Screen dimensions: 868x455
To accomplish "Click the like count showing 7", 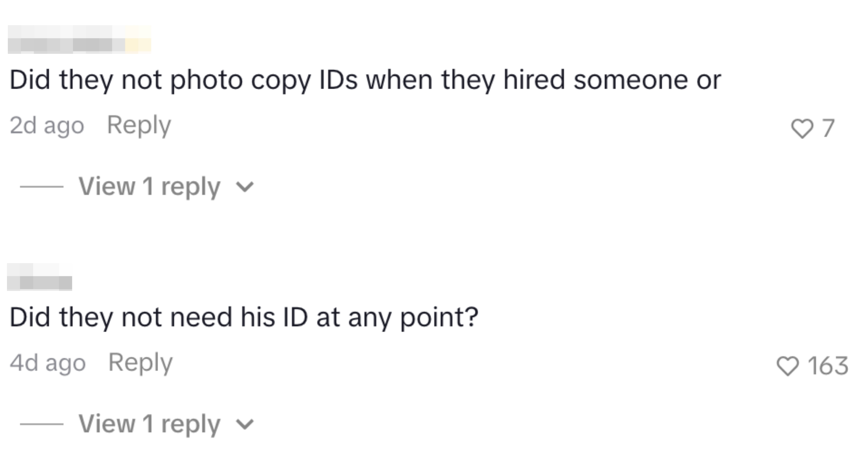I will click(x=828, y=129).
